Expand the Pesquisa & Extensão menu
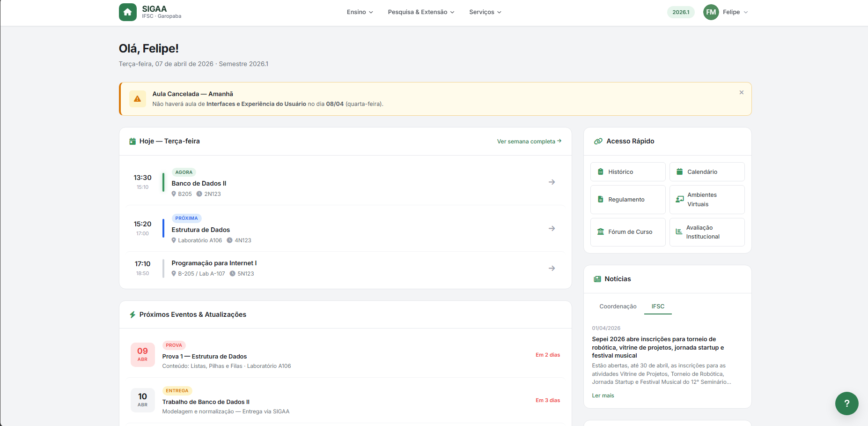Screen dimensions: 868x426 click(421, 12)
